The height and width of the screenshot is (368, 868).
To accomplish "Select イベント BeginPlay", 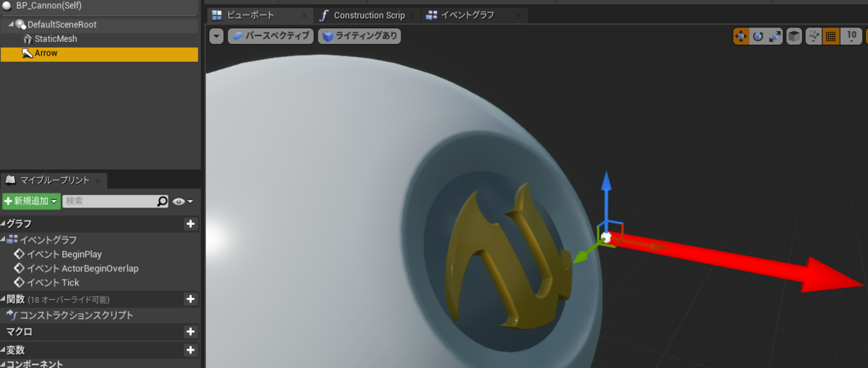I will click(64, 254).
